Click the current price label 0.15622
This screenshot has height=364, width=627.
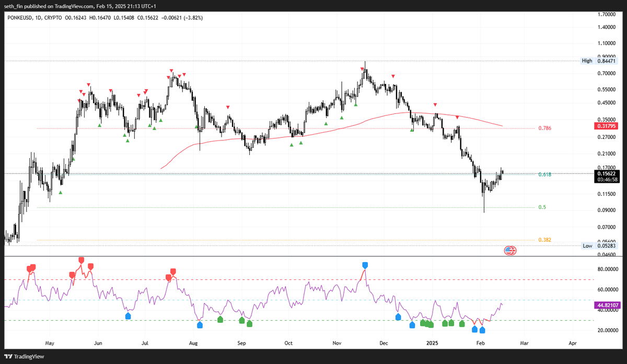(x=608, y=173)
